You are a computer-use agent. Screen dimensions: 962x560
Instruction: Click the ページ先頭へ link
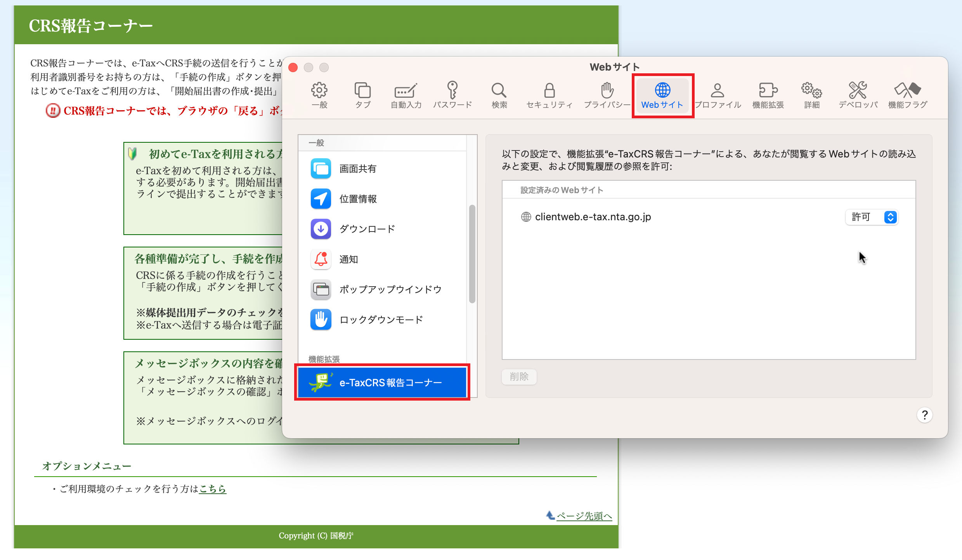[x=584, y=516]
